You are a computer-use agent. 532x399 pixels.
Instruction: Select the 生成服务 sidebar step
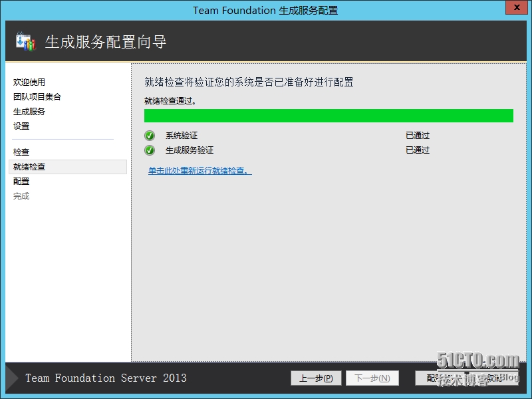pyautogui.click(x=29, y=111)
